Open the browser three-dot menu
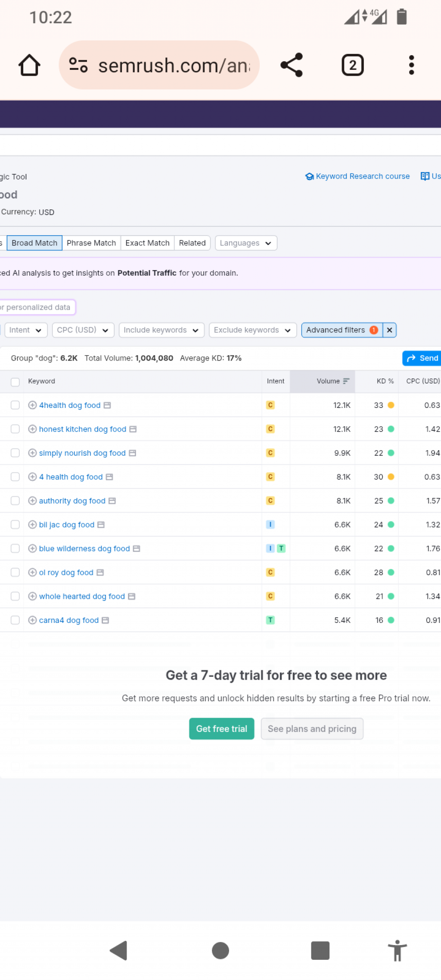The image size is (441, 980). click(411, 65)
